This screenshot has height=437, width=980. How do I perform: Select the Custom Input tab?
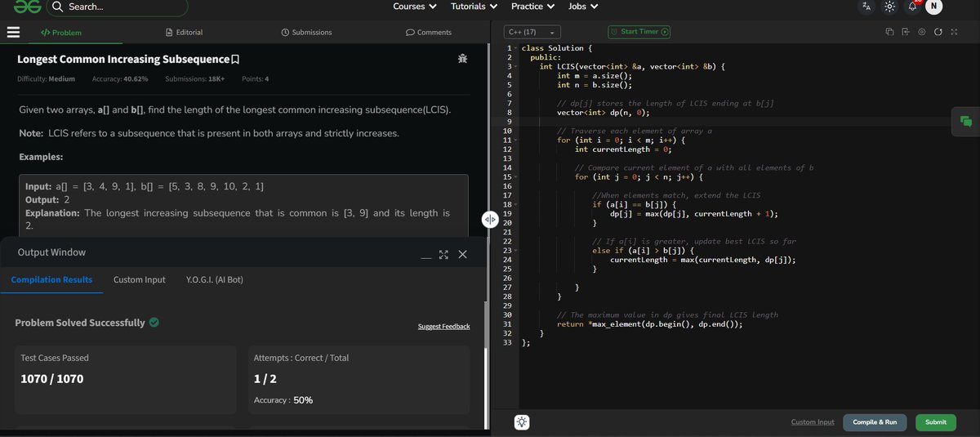139,279
